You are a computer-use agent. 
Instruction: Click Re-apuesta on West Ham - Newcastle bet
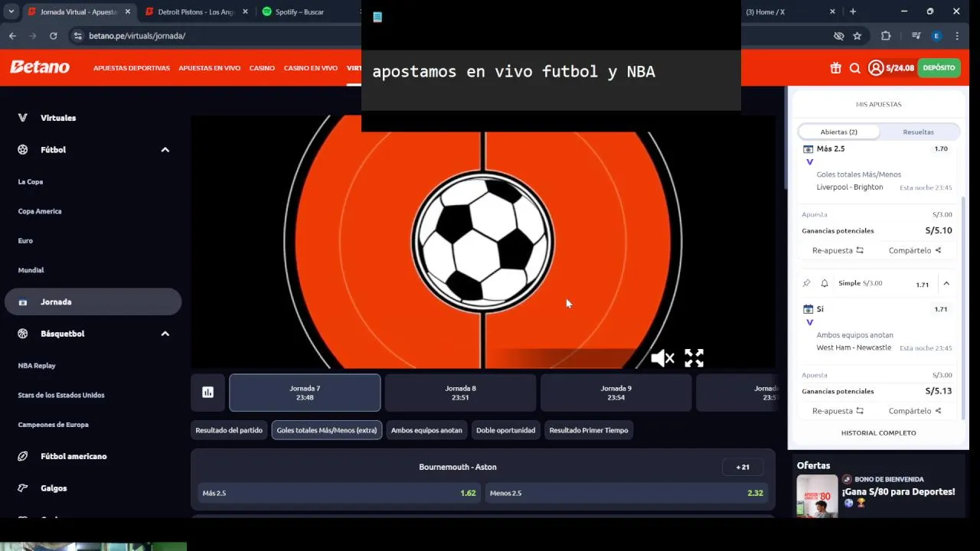(838, 411)
